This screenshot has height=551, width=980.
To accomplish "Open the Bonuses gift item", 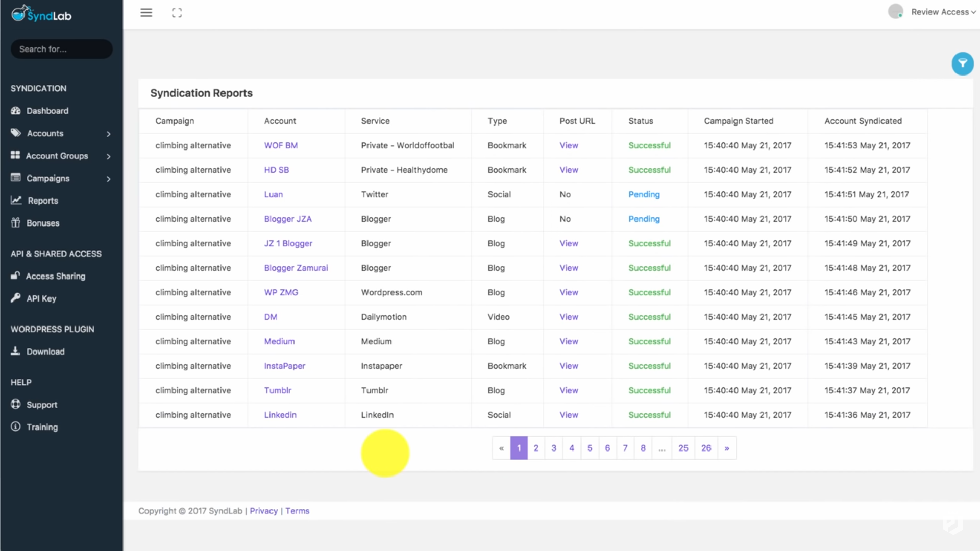I will 35,223.
